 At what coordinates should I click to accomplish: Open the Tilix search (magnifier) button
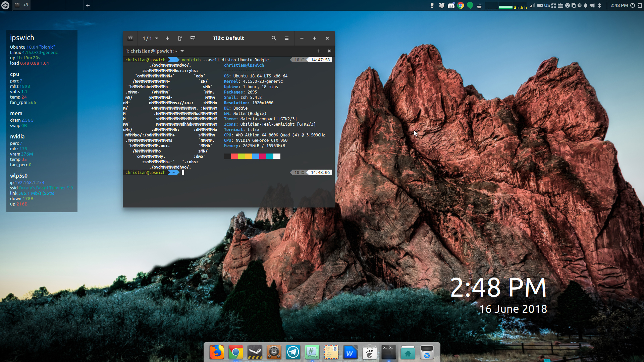[x=274, y=38]
